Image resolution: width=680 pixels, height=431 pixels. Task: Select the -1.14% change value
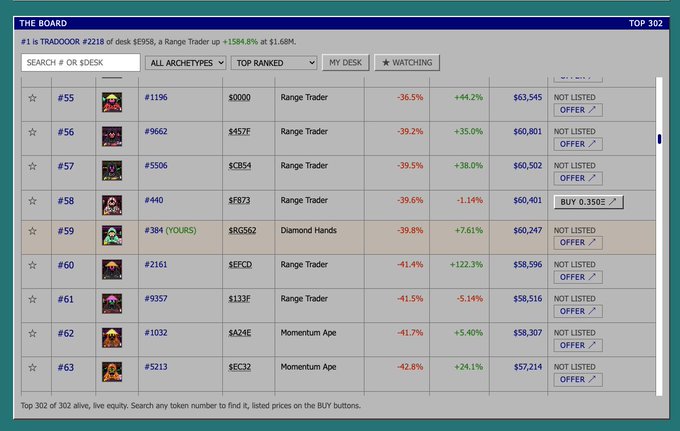(470, 200)
